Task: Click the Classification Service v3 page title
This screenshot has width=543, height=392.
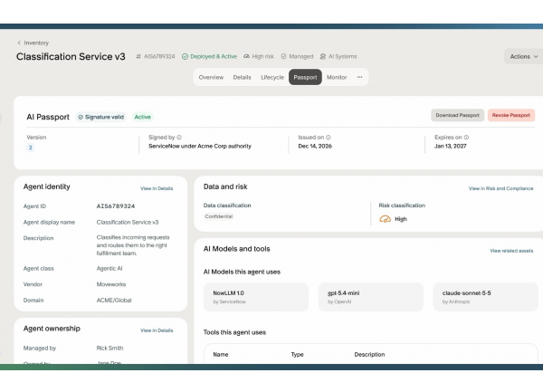Action: [x=71, y=56]
